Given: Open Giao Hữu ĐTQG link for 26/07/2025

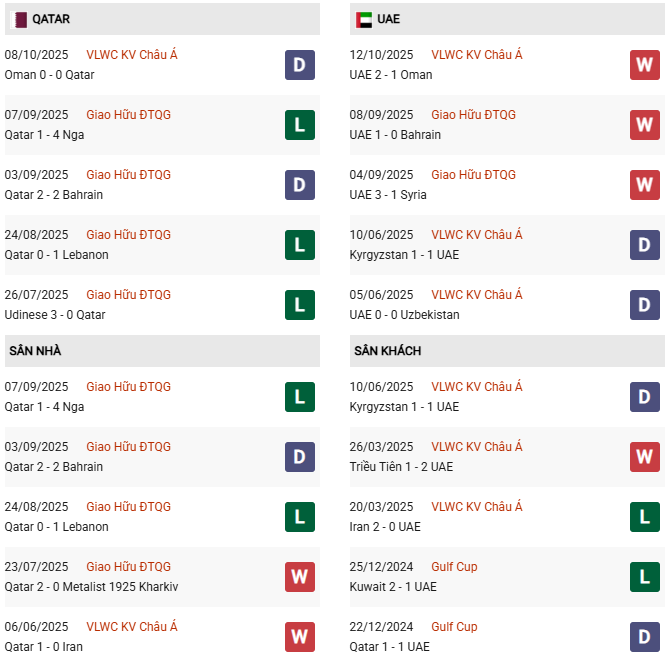Looking at the screenshot, I should point(128,295).
